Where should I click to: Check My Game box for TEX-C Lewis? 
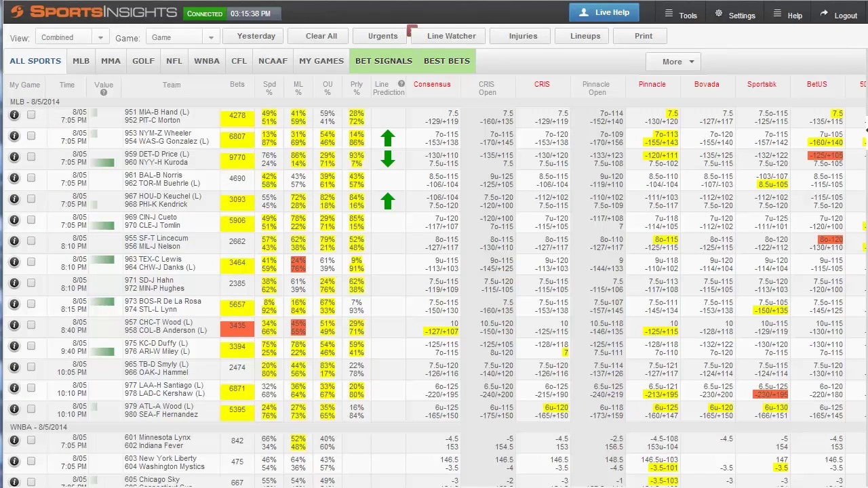[x=31, y=262]
